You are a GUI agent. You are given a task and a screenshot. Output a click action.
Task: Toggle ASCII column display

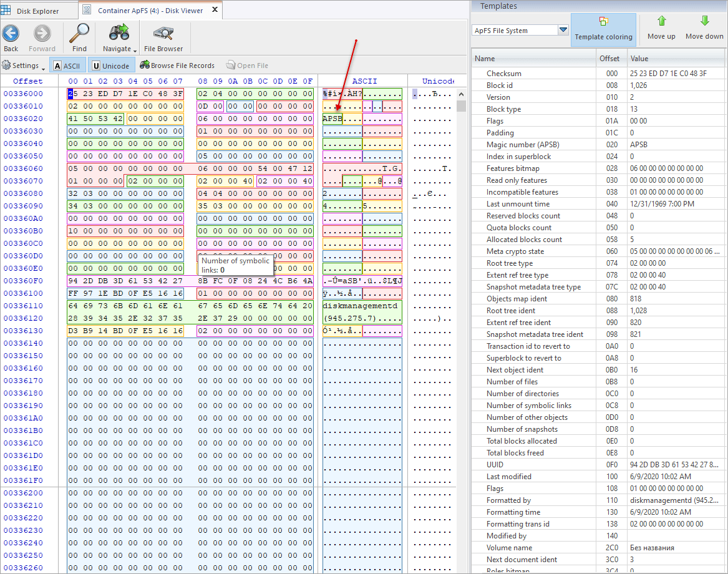pos(67,66)
